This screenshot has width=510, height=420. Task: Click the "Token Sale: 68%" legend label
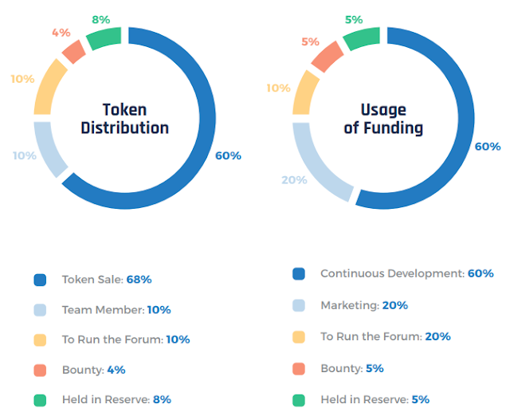[107, 280]
